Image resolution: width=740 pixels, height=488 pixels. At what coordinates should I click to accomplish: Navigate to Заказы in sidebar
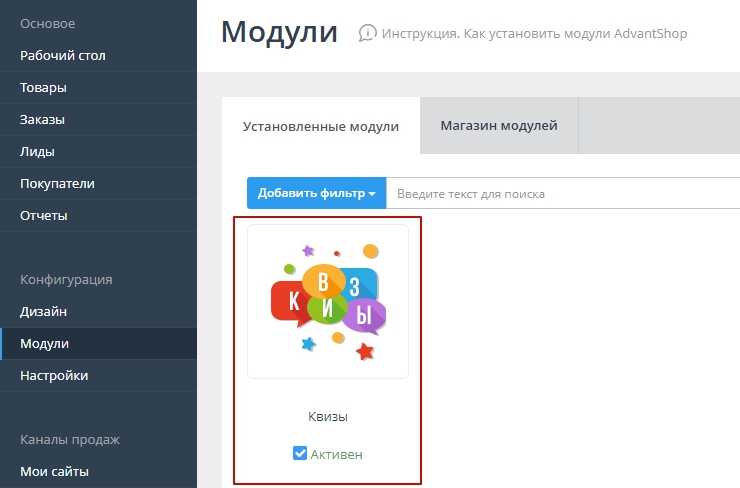click(43, 119)
